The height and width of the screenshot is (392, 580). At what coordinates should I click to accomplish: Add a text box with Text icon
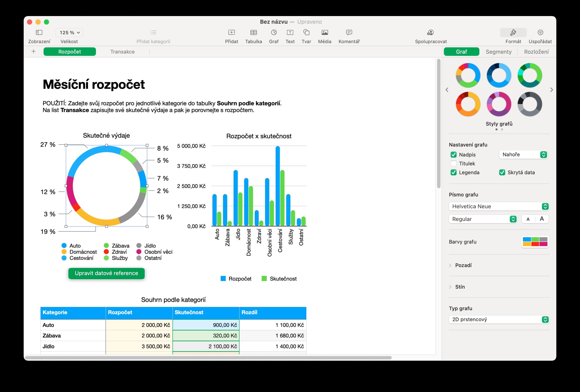point(290,32)
